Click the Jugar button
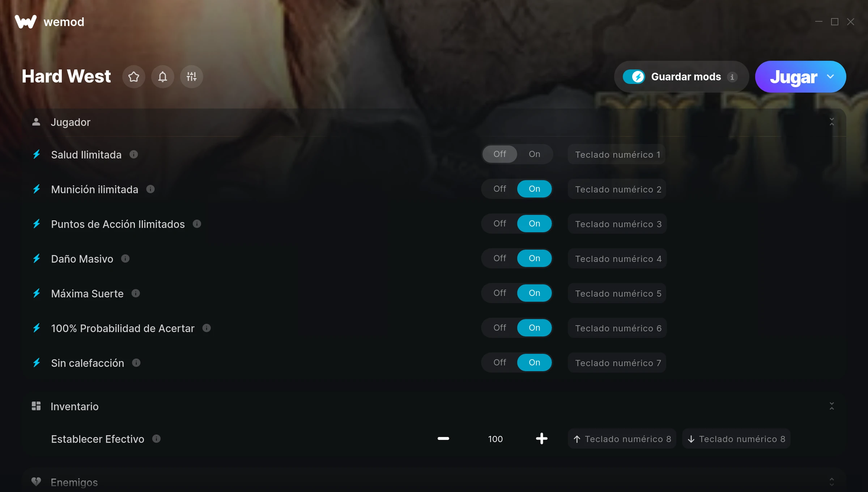This screenshot has height=492, width=868. tap(793, 77)
